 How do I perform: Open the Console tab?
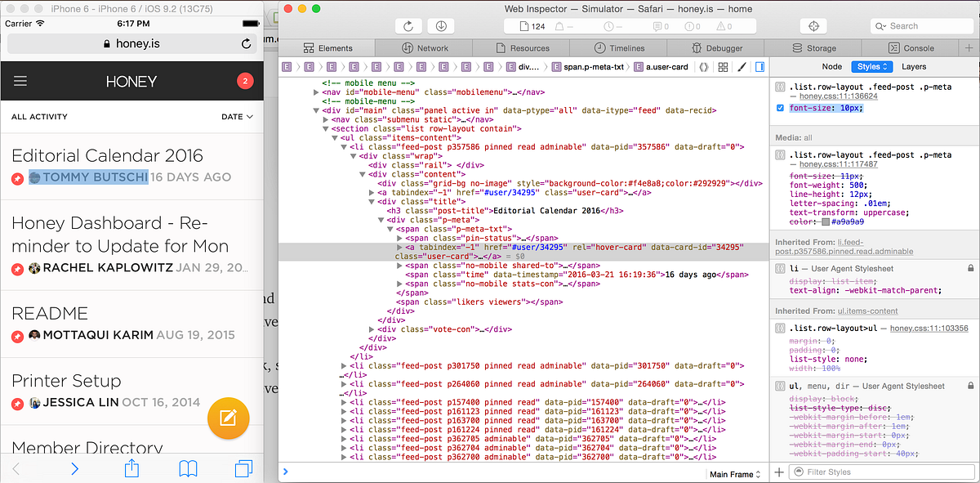(x=909, y=48)
